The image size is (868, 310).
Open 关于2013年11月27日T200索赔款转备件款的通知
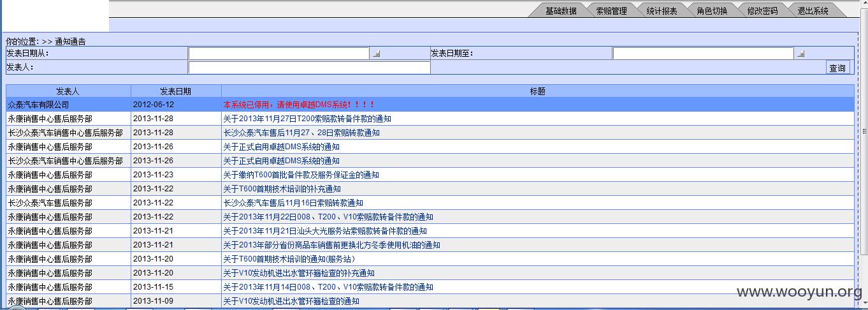tap(307, 119)
